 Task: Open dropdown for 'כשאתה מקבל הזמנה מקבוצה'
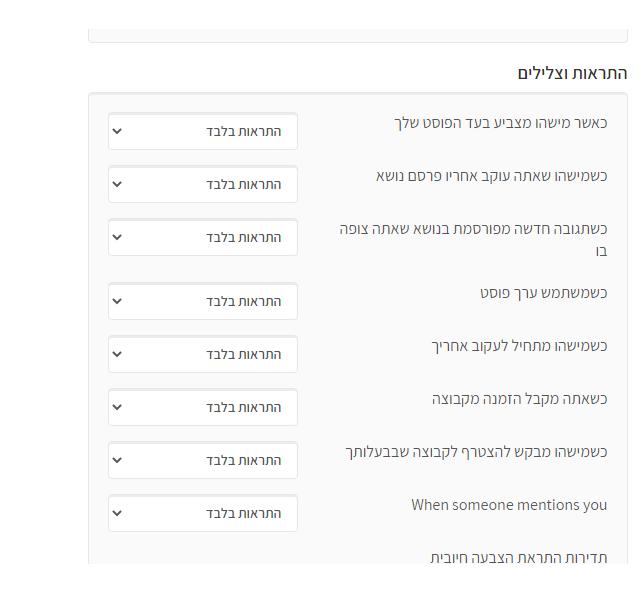tap(203, 407)
